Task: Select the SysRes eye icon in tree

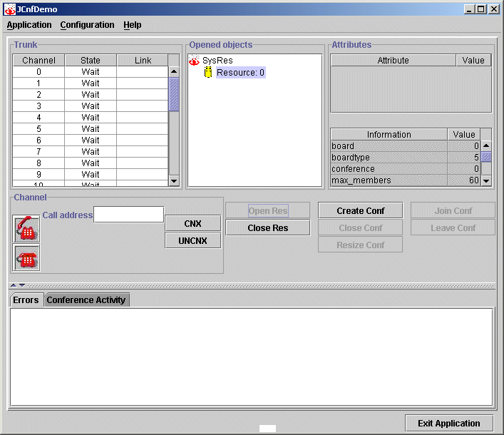Action: [194, 61]
